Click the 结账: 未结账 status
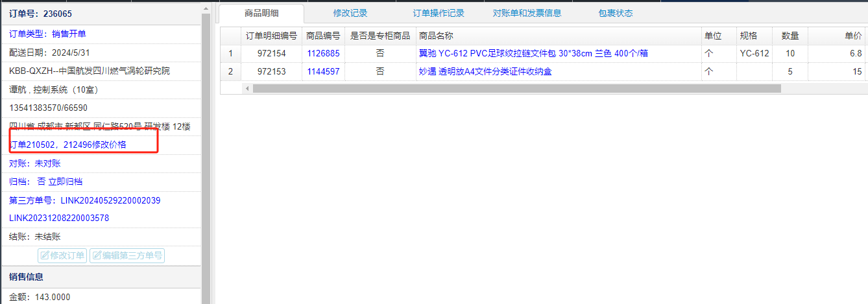868x304 pixels. coord(34,237)
